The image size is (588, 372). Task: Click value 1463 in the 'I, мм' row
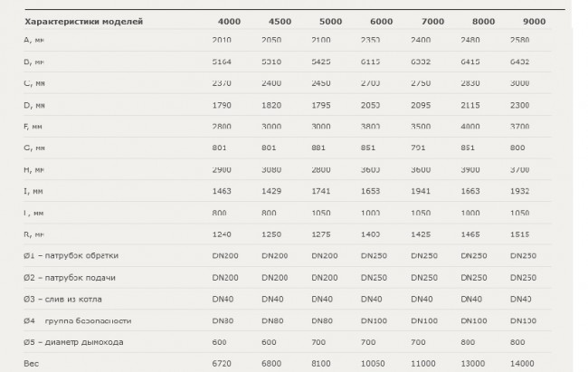click(222, 191)
